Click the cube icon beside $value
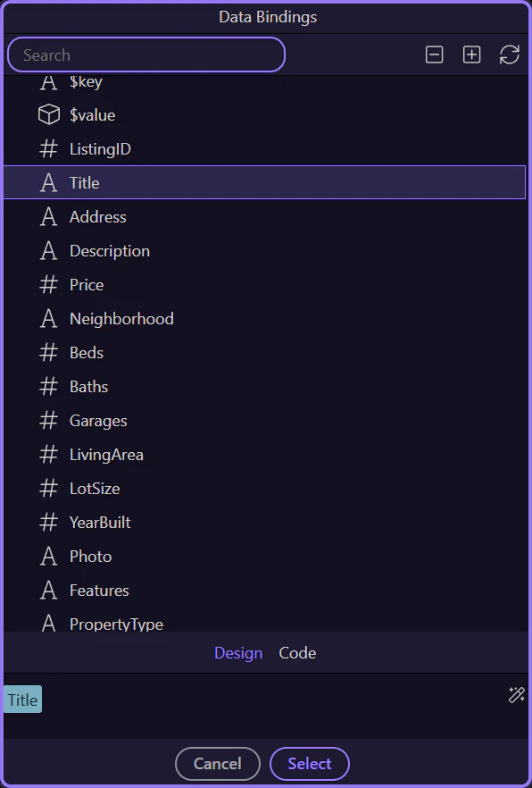The image size is (532, 788). point(47,114)
